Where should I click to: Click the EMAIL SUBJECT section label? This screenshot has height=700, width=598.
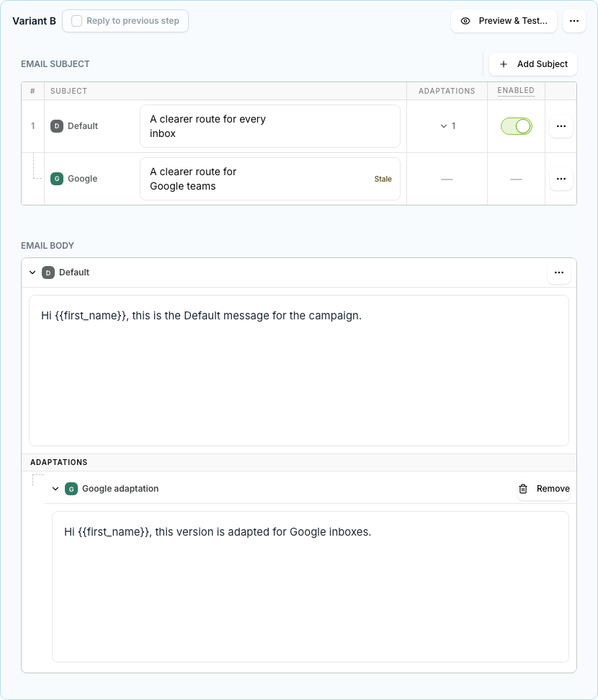pos(55,64)
